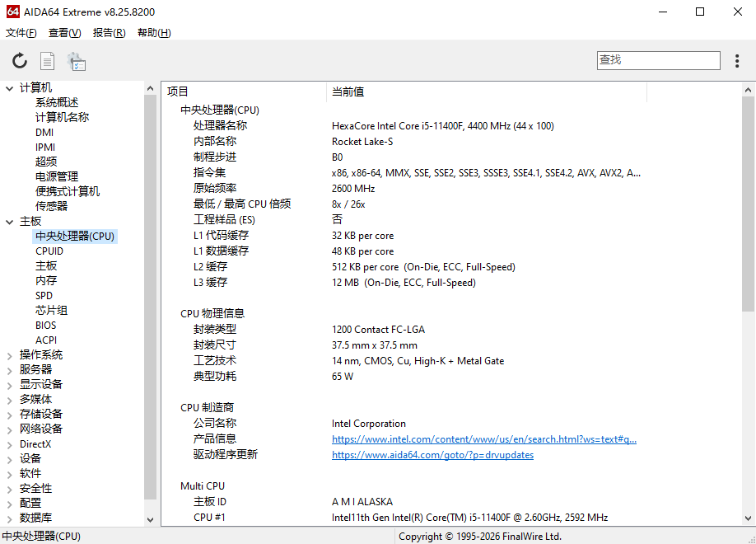Expand the 网络设备 node

tap(9, 430)
